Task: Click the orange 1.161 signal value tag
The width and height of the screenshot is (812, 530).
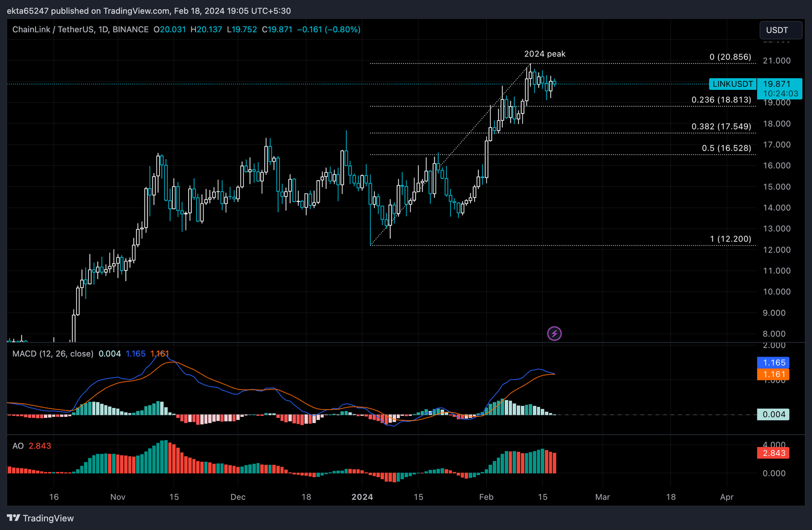Action: 774,374
